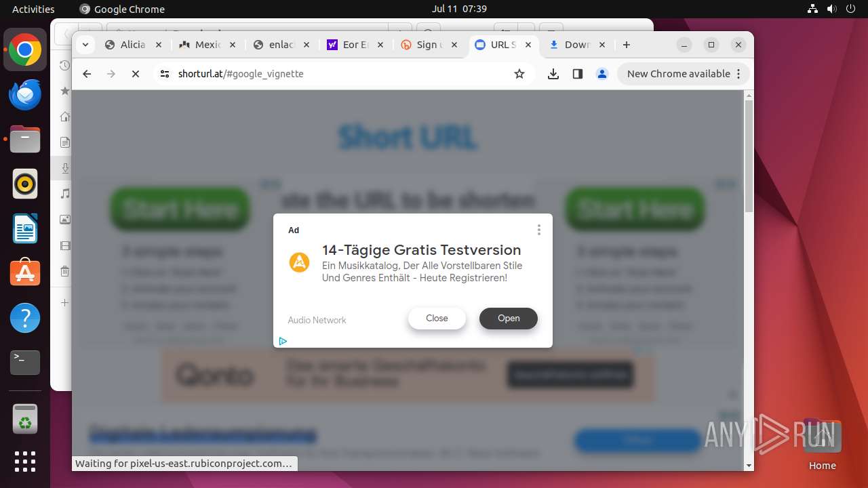Open the Home folder desktop icon

(x=822, y=444)
